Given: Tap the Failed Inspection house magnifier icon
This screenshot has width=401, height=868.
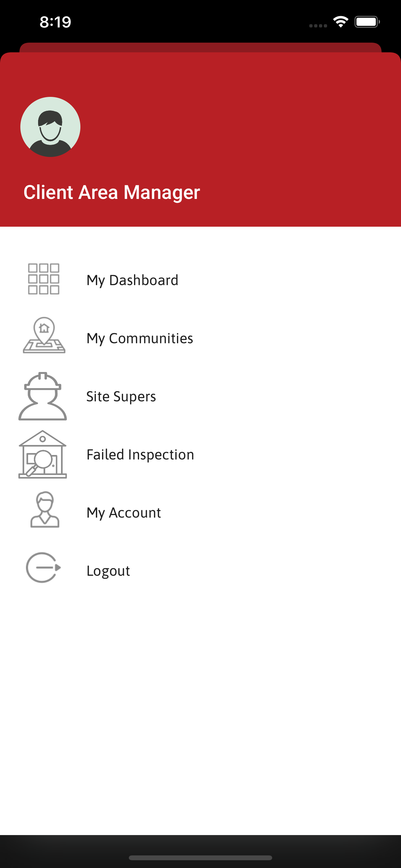Looking at the screenshot, I should tap(43, 454).
